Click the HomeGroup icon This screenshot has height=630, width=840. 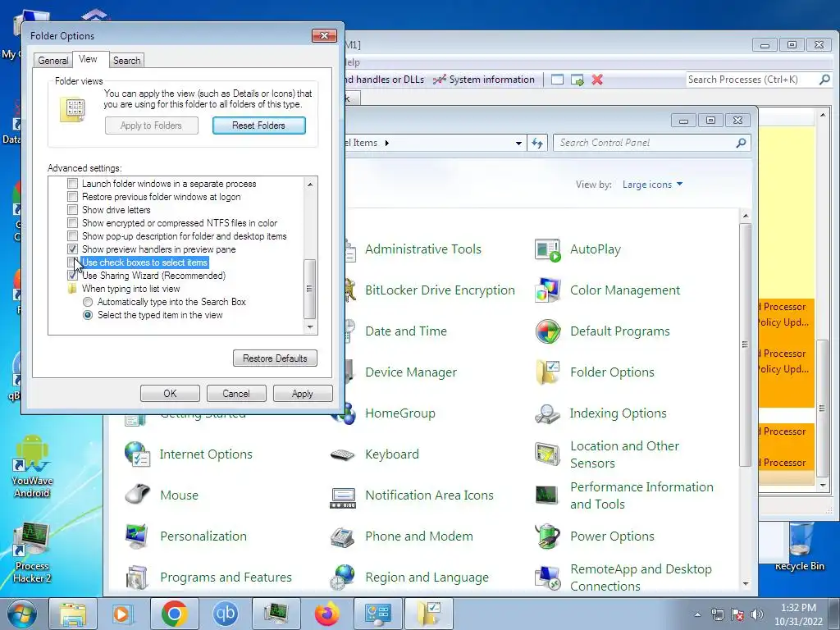344,413
